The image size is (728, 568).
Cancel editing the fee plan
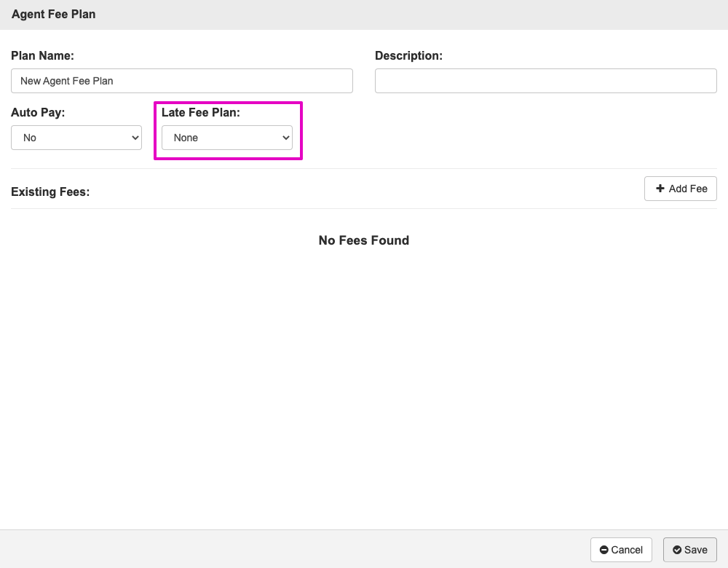[x=621, y=550]
